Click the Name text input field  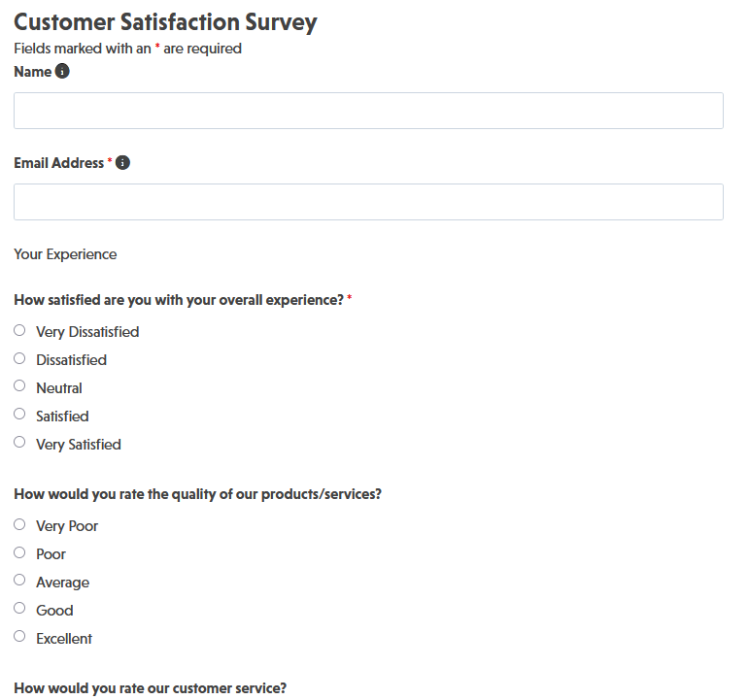(x=368, y=111)
